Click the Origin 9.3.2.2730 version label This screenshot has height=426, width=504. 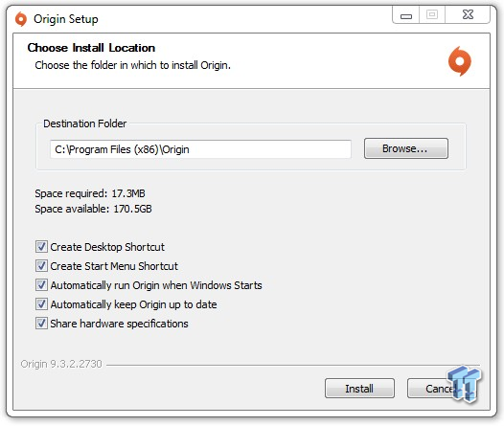[61, 364]
